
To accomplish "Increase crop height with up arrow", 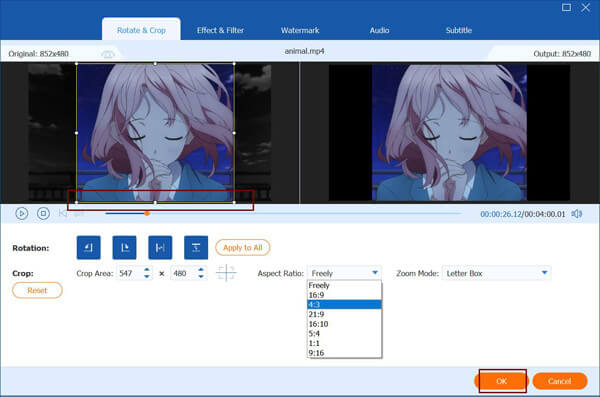I will (201, 270).
